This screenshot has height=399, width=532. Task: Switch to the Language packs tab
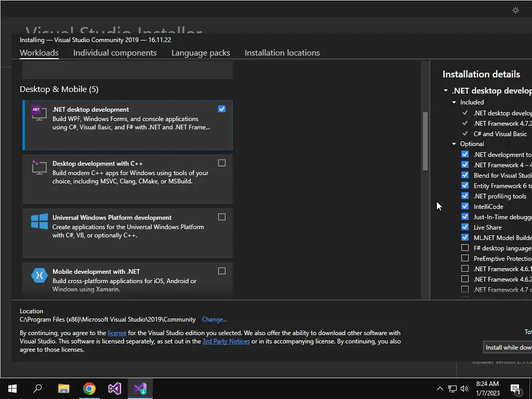tap(201, 53)
